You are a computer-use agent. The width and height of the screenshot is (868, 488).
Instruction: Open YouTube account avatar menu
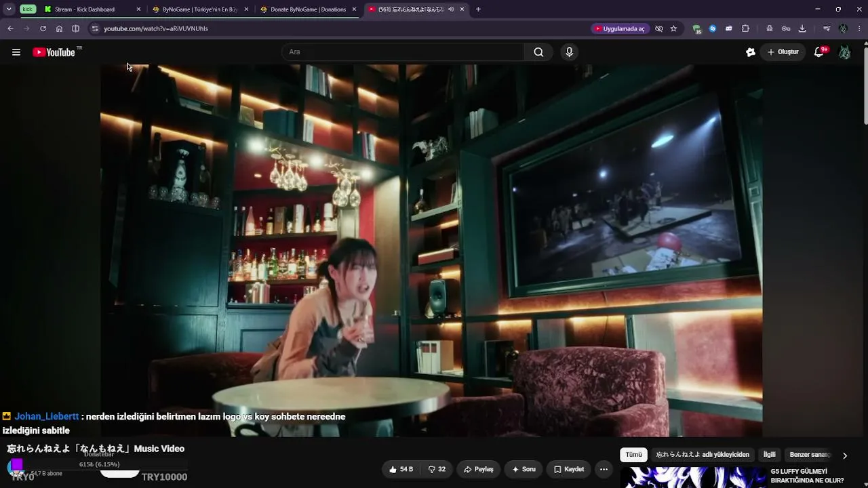pos(844,52)
